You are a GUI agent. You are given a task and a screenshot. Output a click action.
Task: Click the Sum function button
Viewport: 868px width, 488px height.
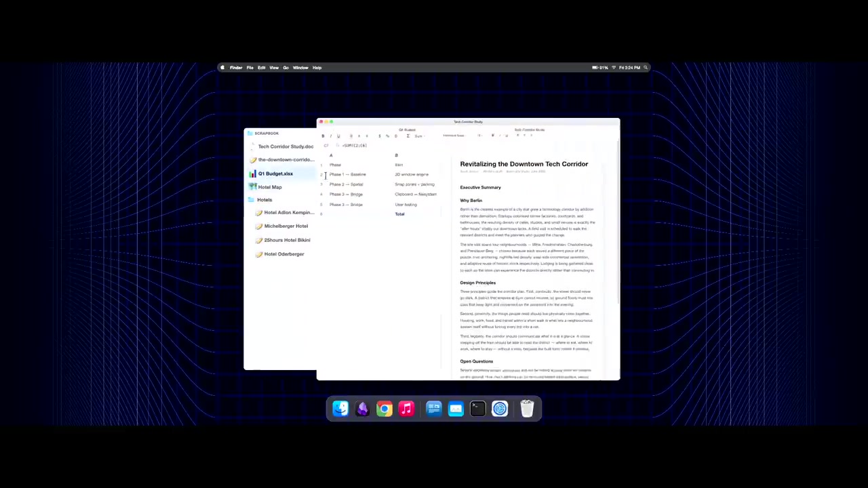(x=418, y=136)
